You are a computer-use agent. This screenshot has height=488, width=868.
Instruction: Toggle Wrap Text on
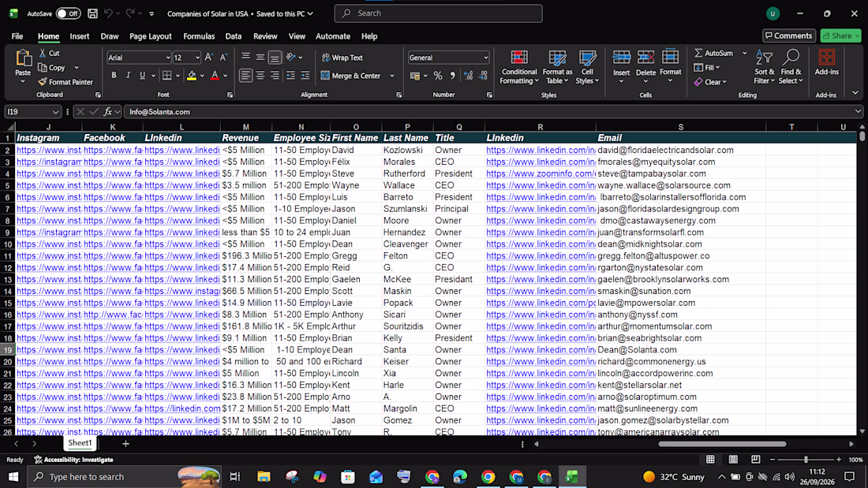(x=342, y=58)
